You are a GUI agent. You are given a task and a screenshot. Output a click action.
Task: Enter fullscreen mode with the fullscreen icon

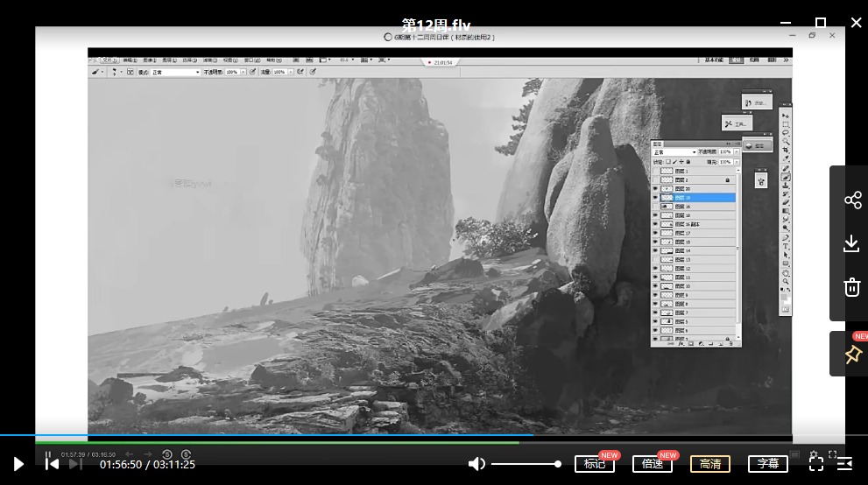pyautogui.click(x=815, y=464)
